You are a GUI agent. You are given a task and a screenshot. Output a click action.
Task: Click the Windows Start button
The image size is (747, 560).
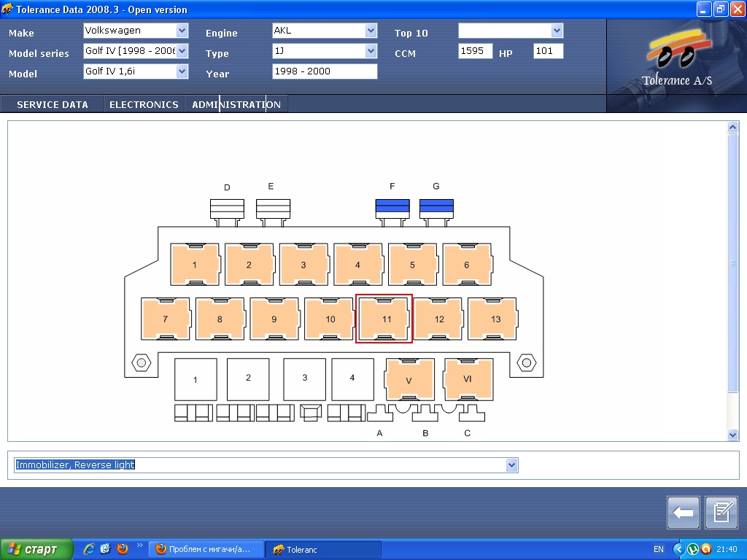tap(36, 549)
